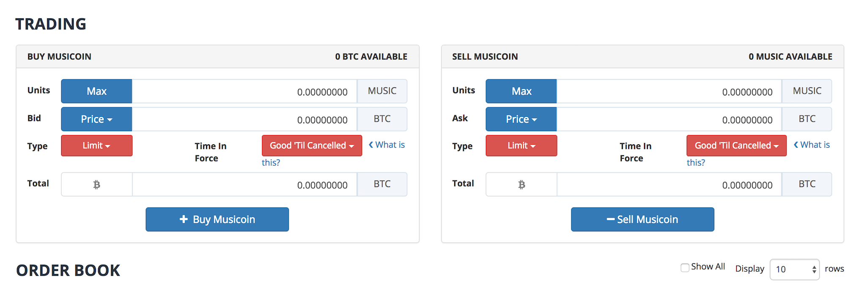Open the sell order Limit type dropdown
Viewport: 868px width, 292px height.
coord(521,146)
